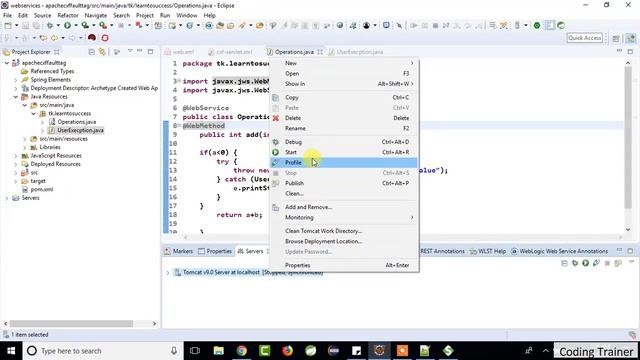Click Publish icon in Servers view toolbar
The height and width of the screenshot is (360, 640).
[618, 263]
